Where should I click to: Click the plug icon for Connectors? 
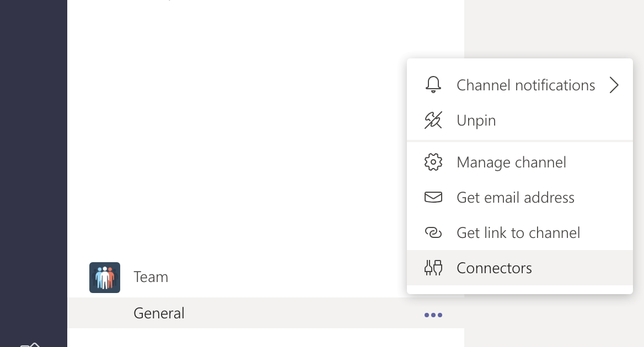(433, 268)
